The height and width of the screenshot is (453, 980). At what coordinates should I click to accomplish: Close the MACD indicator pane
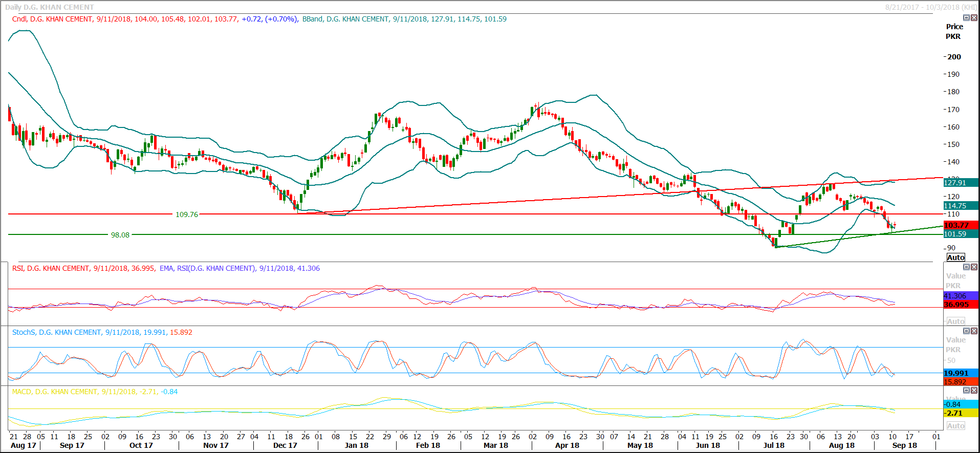pos(974,391)
